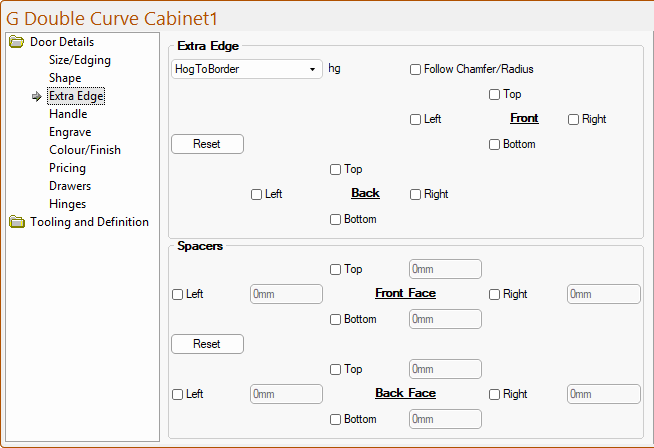This screenshot has width=654, height=448.
Task: Select the Hinges tree item
Action: click(x=67, y=204)
